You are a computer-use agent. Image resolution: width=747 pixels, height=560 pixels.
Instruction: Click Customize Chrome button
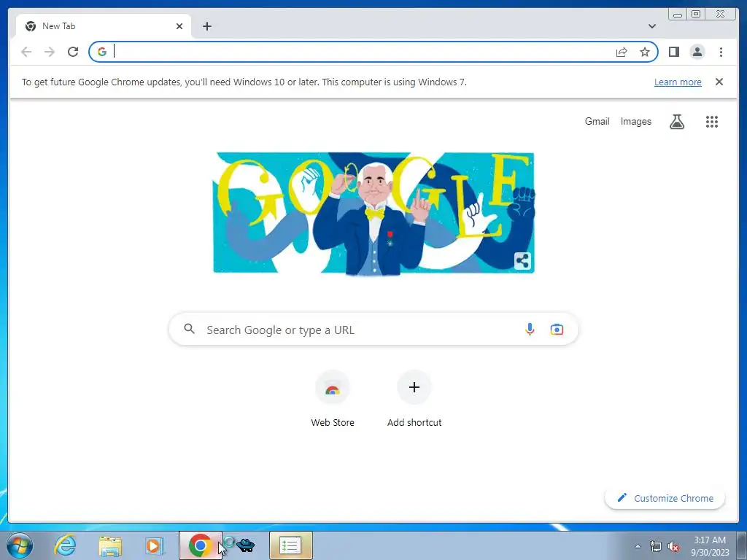665,498
